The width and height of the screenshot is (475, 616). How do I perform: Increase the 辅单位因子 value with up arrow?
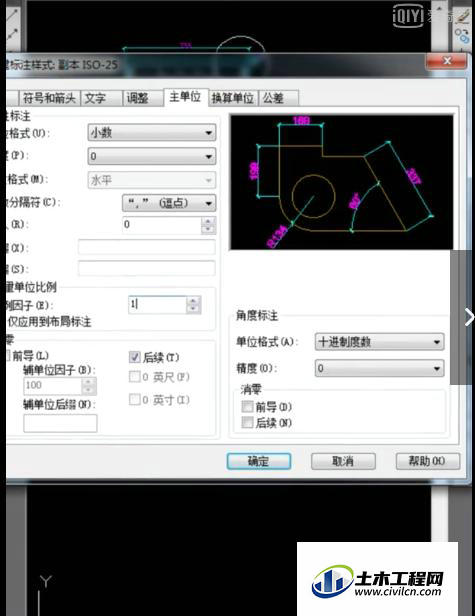click(89, 382)
